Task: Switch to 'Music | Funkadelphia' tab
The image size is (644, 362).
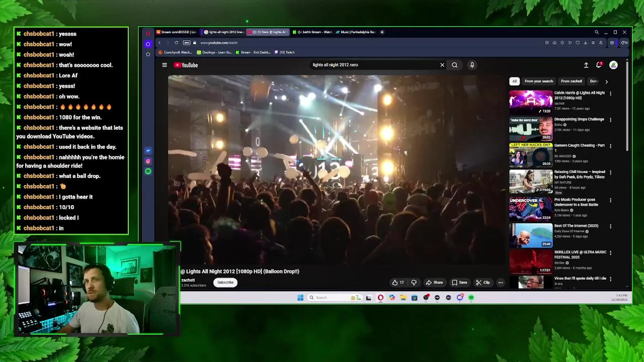Action: coord(356,32)
